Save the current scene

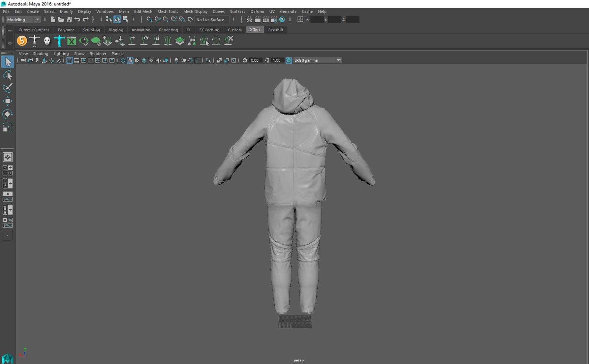[x=69, y=20]
